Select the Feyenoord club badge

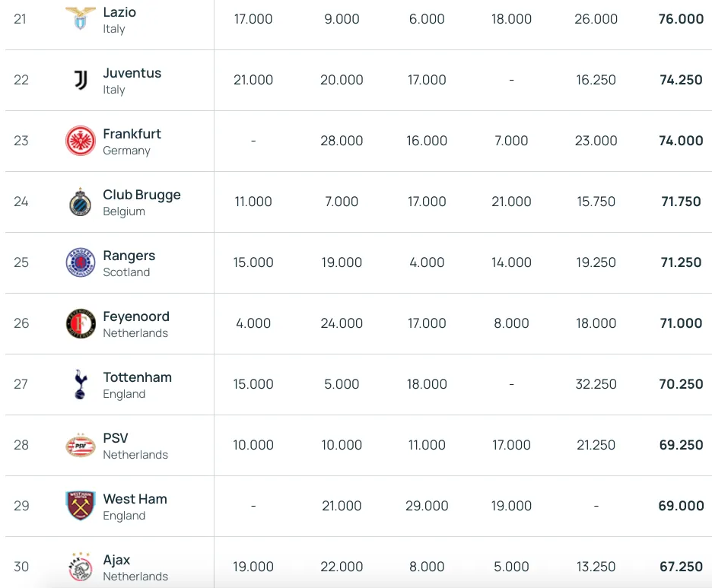pos(81,323)
